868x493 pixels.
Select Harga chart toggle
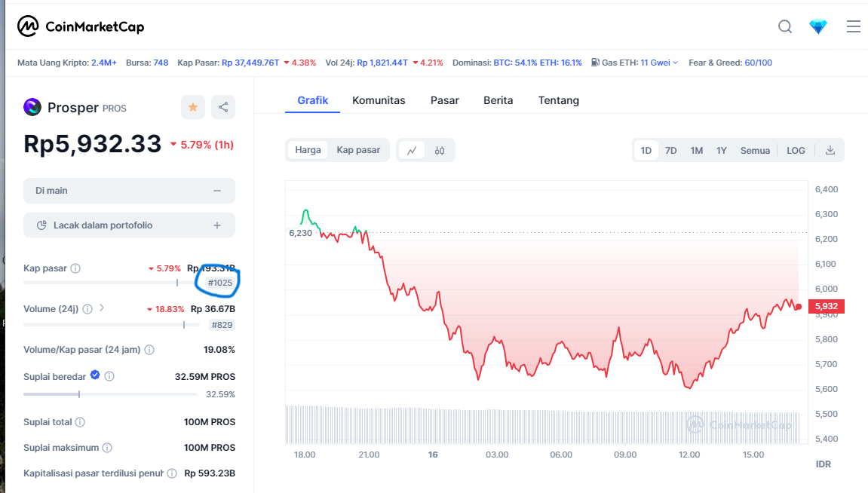308,150
